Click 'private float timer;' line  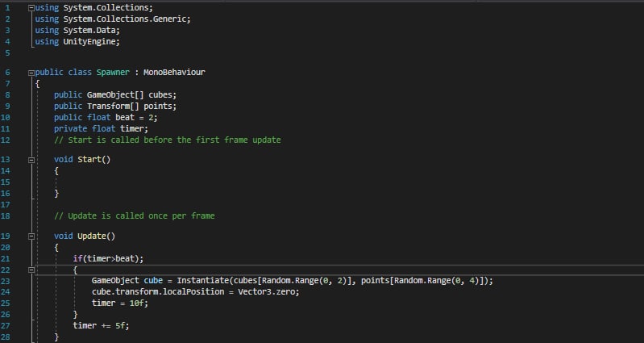(x=101, y=129)
